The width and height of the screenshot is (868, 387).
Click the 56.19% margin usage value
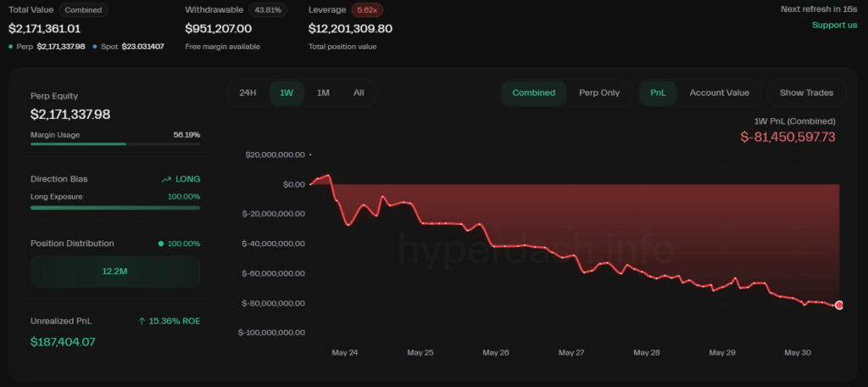(x=186, y=135)
